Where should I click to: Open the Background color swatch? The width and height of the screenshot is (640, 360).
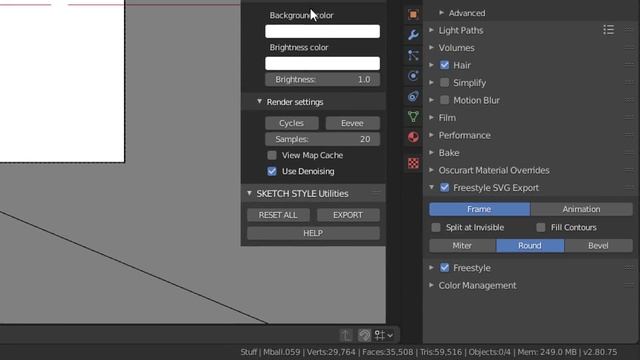(x=322, y=31)
